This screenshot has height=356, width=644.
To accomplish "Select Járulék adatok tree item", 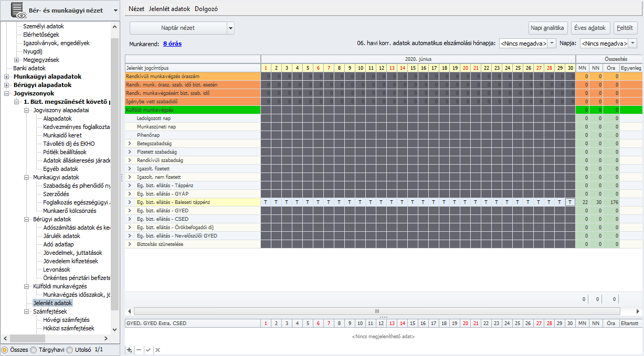I will [x=61, y=236].
